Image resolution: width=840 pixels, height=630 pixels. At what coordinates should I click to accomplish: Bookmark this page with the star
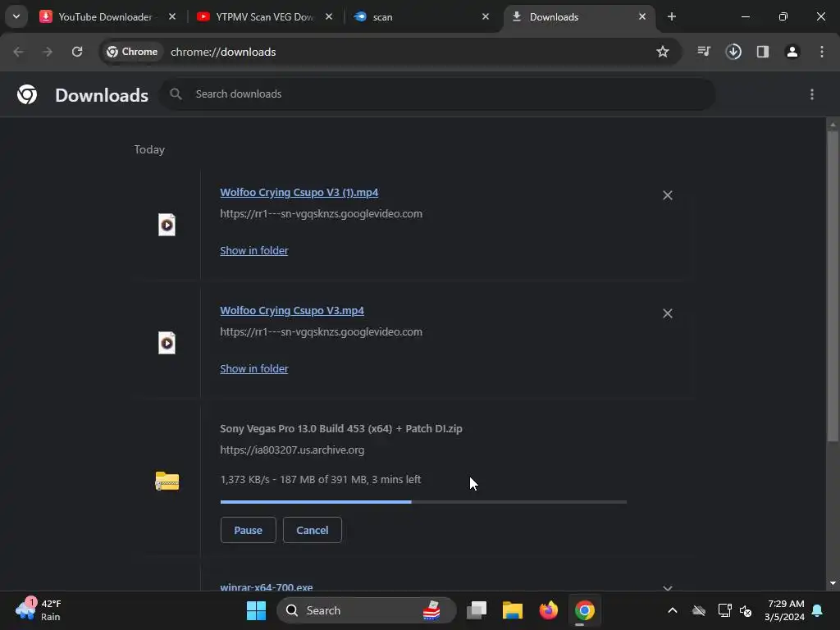(x=663, y=52)
